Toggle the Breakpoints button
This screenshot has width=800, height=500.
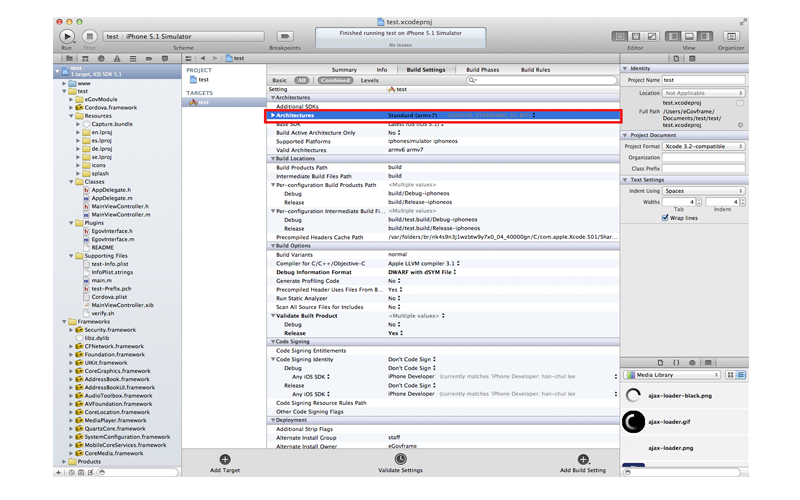[x=284, y=37]
